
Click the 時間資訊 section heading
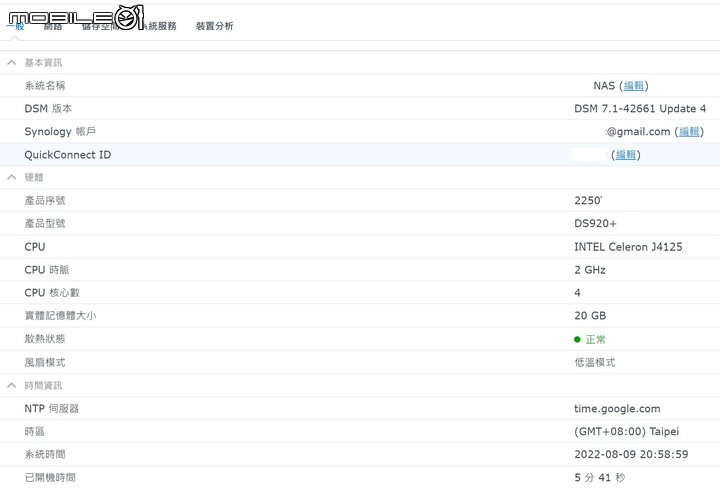43,385
